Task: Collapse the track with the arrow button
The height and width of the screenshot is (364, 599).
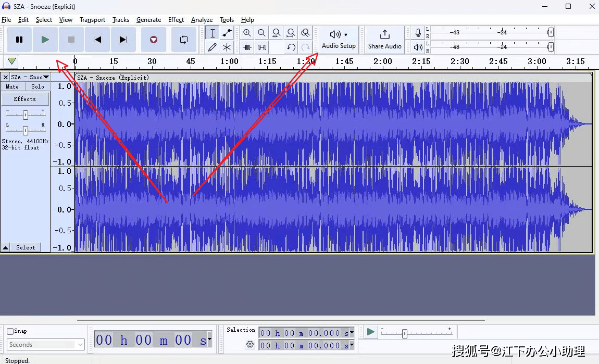Action: point(5,247)
